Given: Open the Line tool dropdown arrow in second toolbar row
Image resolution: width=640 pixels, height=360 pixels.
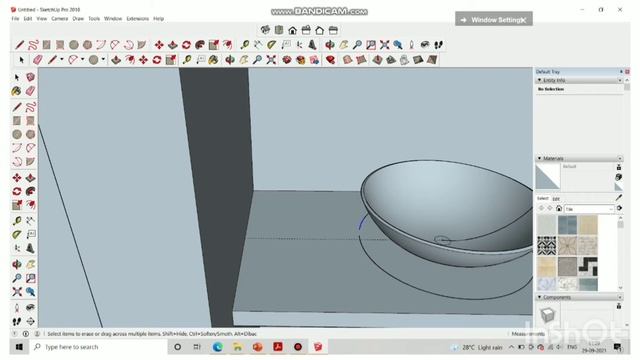Looking at the screenshot, I should pos(62,60).
